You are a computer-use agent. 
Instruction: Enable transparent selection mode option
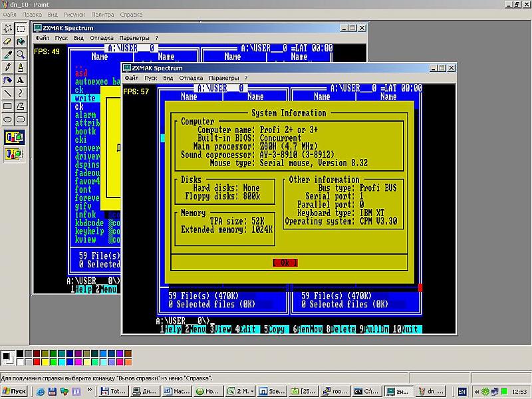(14, 154)
